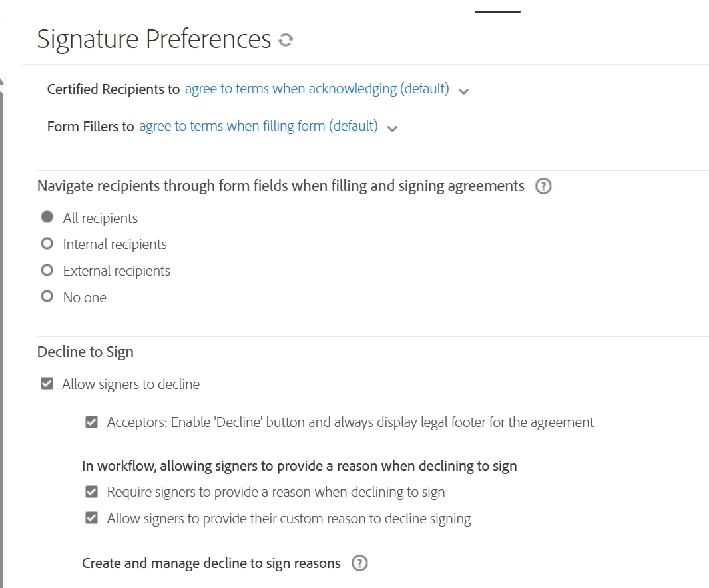The width and height of the screenshot is (709, 588).
Task: Toggle Allow signers to provide custom reason
Action: 92,518
